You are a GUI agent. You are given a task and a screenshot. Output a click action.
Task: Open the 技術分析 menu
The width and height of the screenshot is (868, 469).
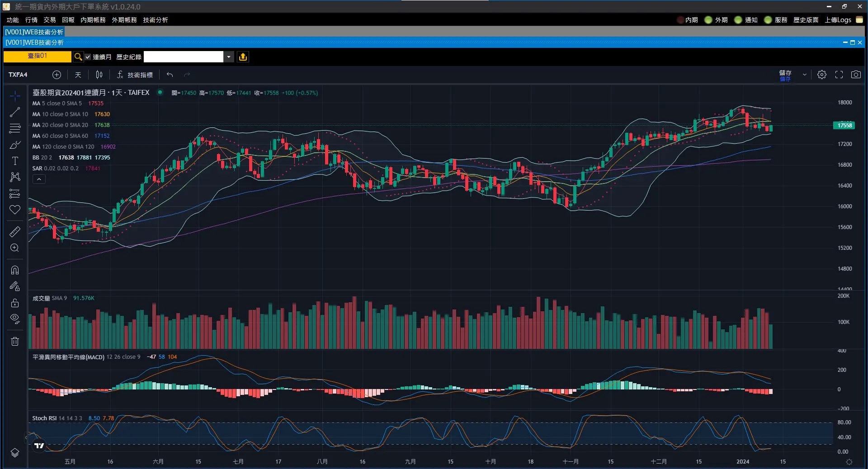click(155, 20)
